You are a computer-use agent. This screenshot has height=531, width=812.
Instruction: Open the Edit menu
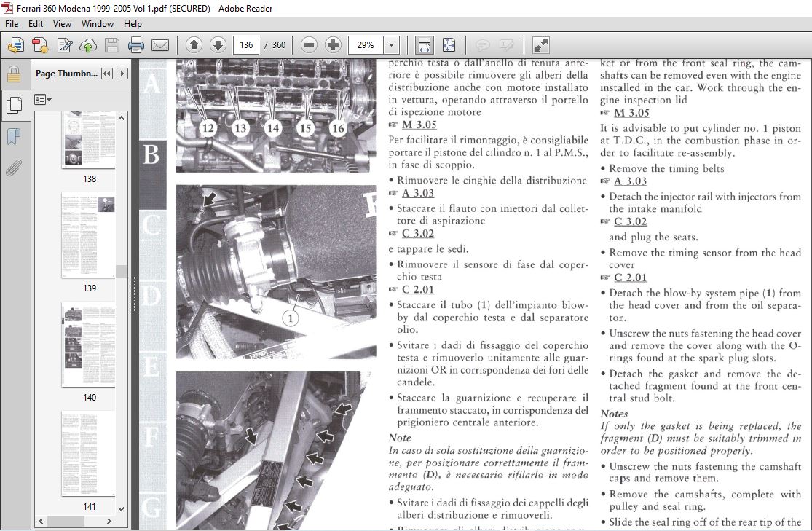[x=35, y=24]
